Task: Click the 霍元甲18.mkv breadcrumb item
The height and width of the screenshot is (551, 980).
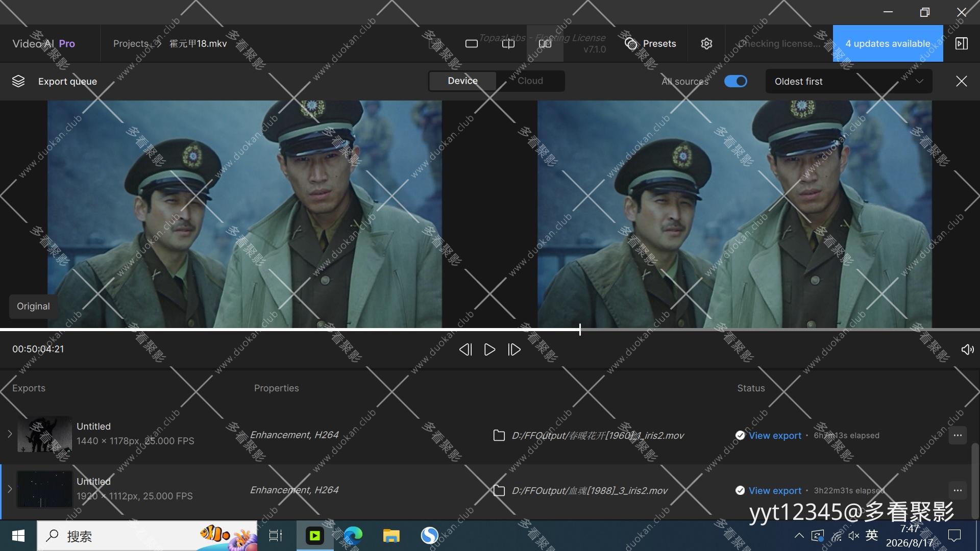Action: [x=198, y=44]
